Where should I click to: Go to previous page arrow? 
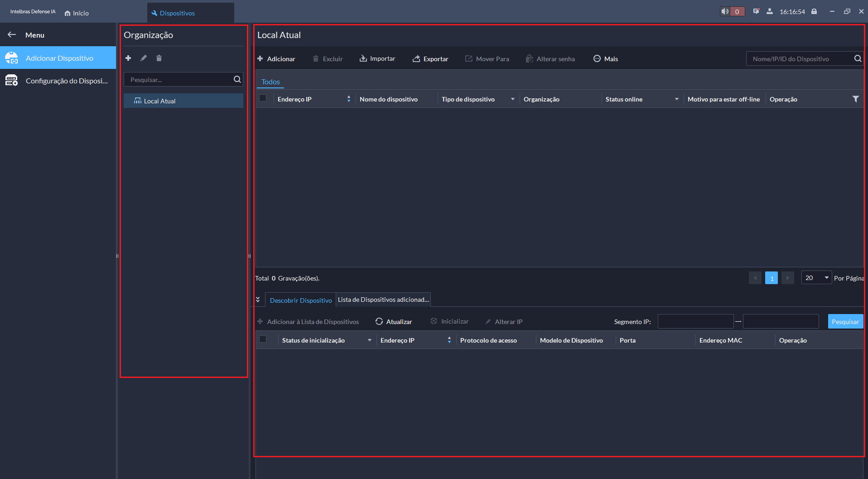[x=755, y=278]
